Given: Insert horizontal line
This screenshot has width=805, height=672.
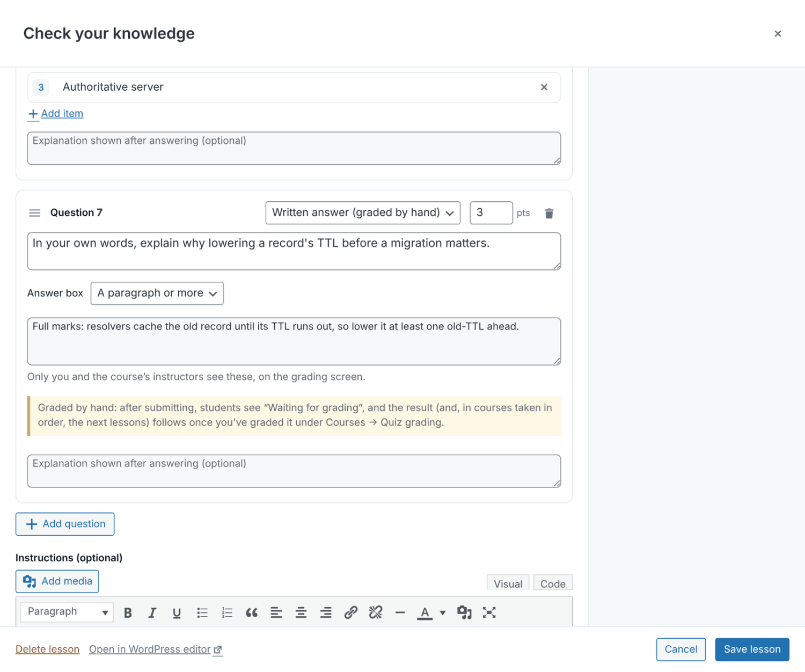Looking at the screenshot, I should pos(400,612).
